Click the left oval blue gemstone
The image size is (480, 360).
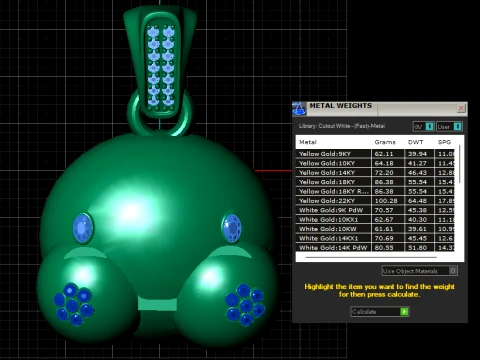point(82,228)
